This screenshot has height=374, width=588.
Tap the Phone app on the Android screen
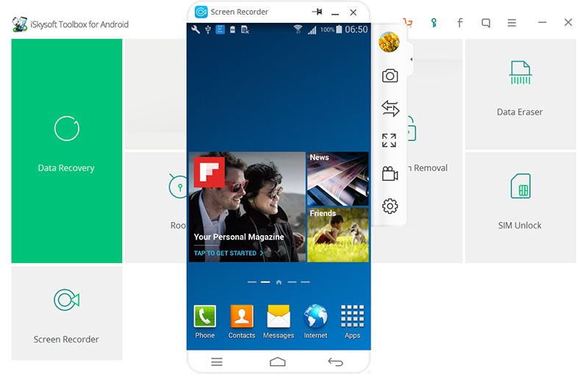205,322
